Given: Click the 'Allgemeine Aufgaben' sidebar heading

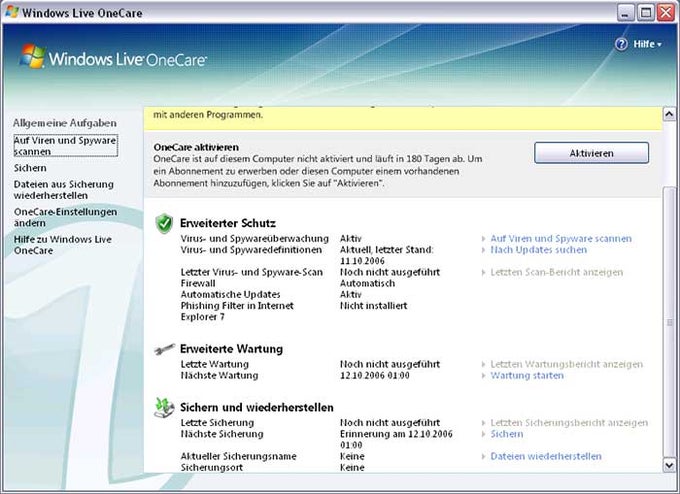Looking at the screenshot, I should coord(65,123).
